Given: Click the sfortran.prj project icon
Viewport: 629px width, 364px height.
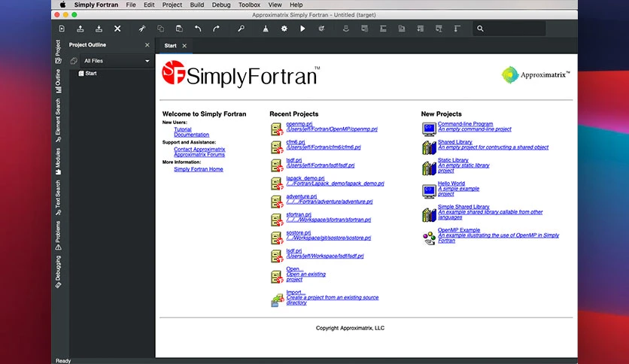Looking at the screenshot, I should click(277, 220).
